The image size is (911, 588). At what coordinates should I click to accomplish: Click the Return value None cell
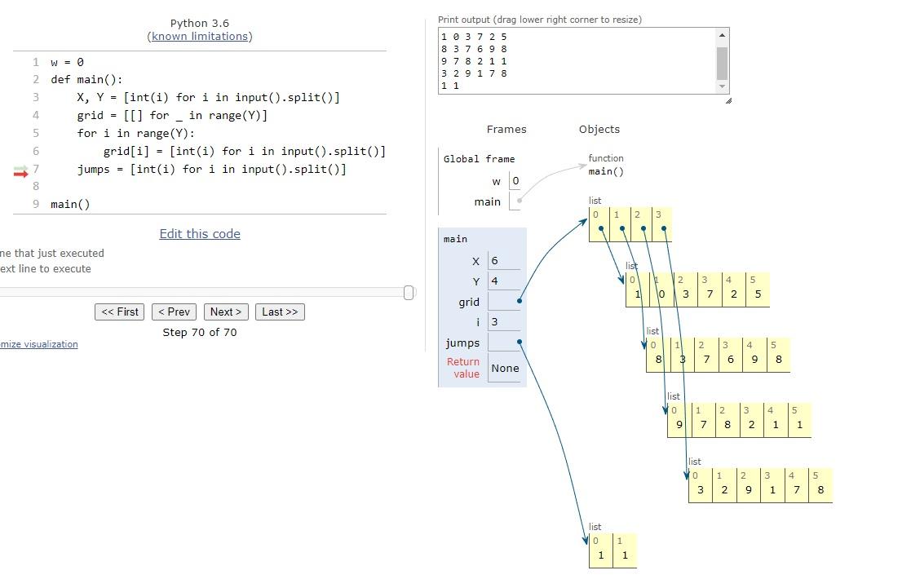[505, 368]
